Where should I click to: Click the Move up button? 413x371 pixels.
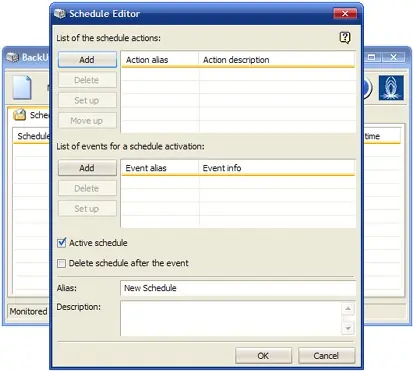[x=87, y=121]
